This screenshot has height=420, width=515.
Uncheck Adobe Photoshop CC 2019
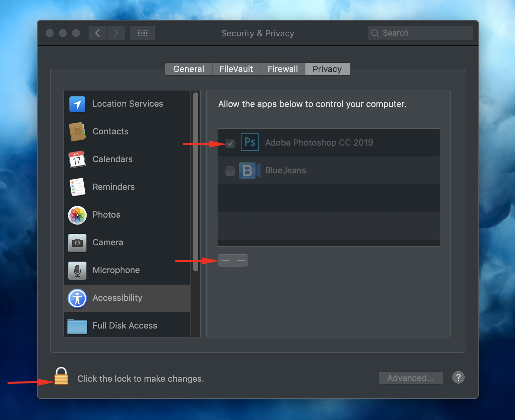[x=230, y=143]
